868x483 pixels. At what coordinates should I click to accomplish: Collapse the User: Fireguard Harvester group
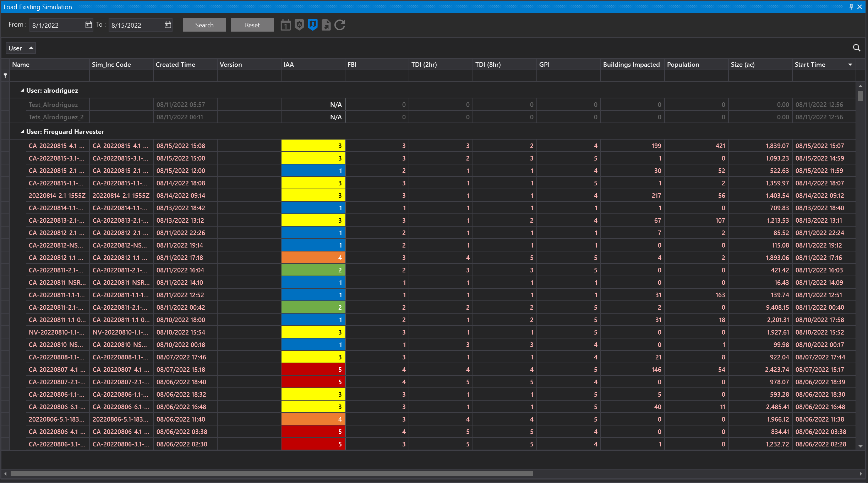[x=22, y=132]
